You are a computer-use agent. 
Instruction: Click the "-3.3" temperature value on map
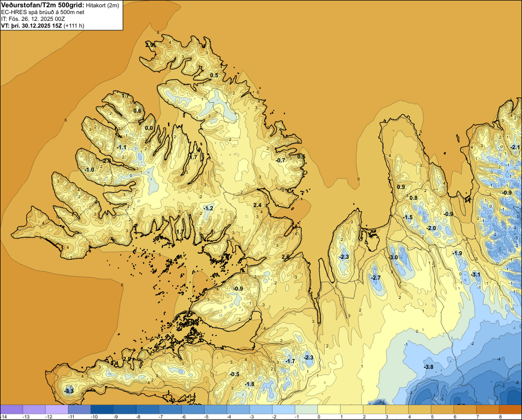pos(68,391)
